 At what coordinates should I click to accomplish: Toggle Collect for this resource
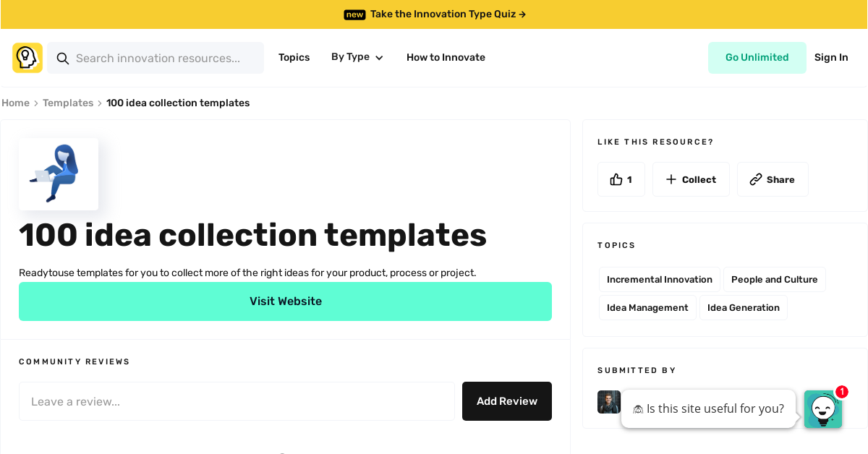(691, 179)
